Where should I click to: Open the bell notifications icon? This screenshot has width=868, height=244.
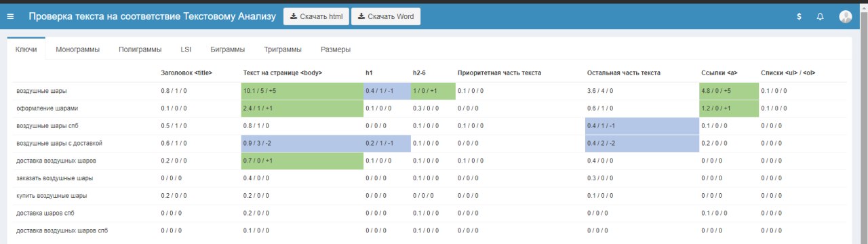point(821,16)
